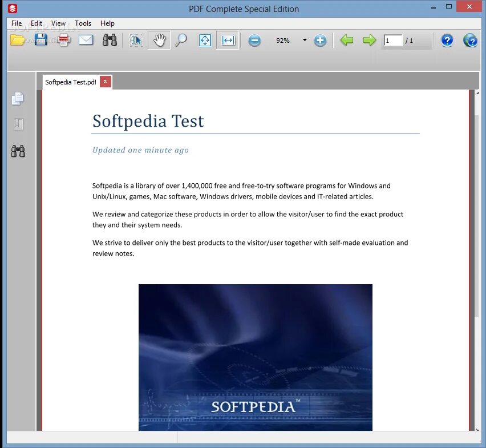
Task: Zoom out with the minus button
Action: [254, 41]
